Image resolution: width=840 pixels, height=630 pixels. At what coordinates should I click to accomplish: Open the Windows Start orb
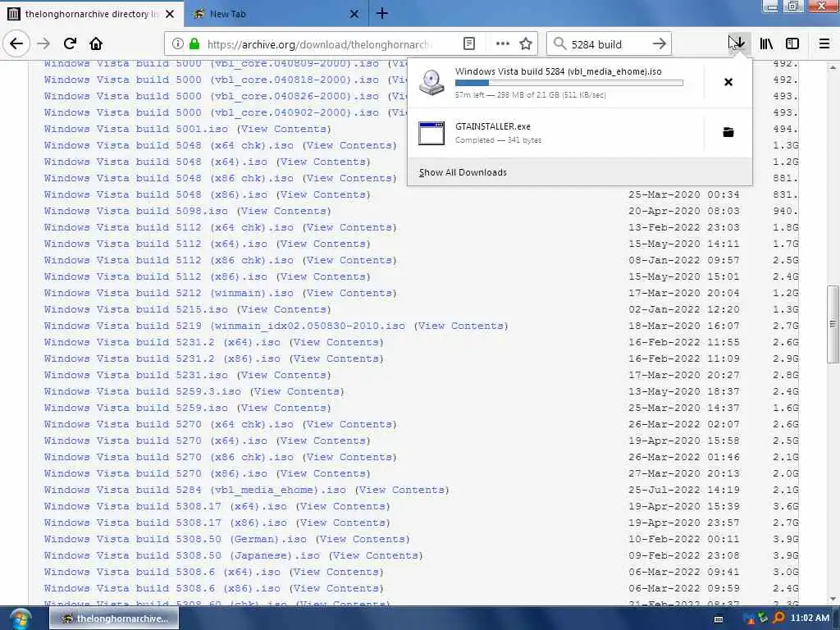point(20,619)
